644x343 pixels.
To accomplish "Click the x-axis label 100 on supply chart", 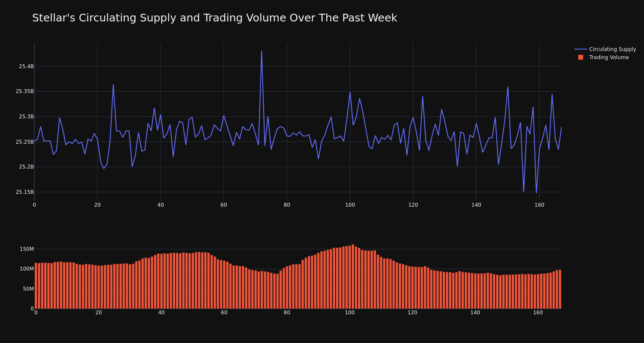I will tap(350, 205).
